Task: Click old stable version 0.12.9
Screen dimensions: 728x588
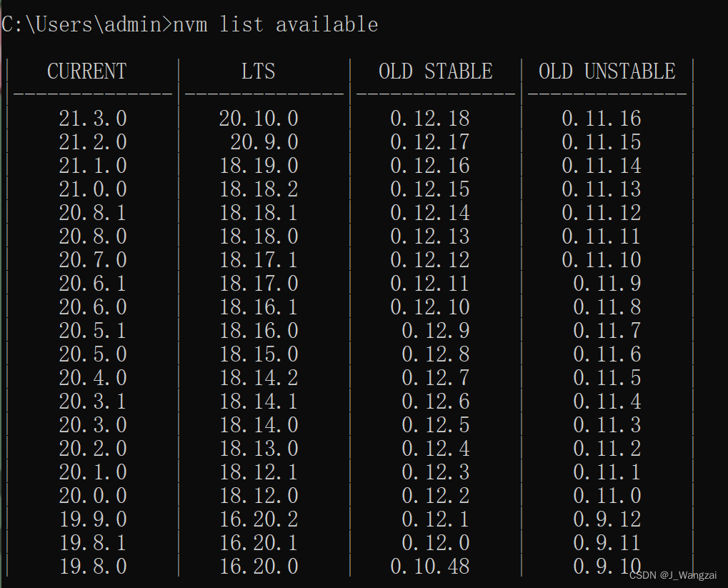Action: (436, 331)
